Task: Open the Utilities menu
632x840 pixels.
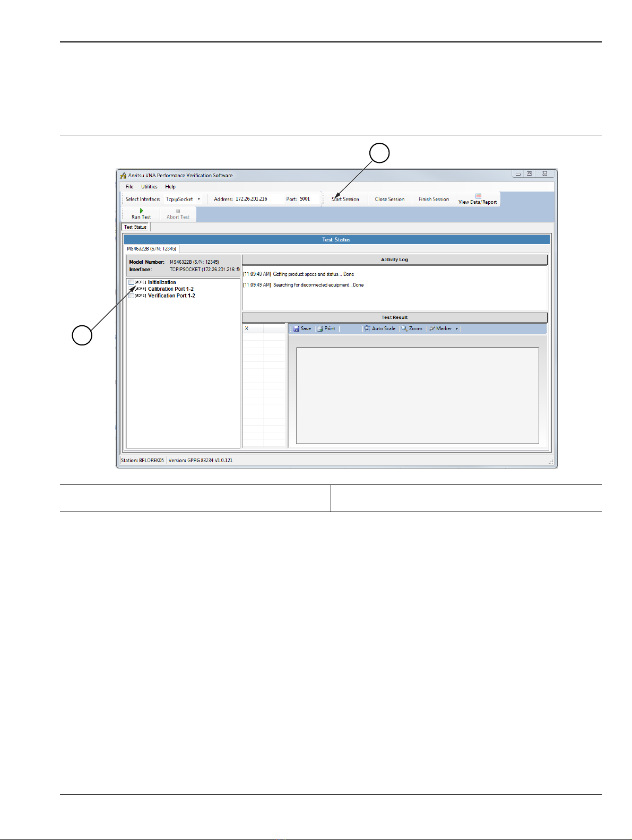Action: (149, 187)
